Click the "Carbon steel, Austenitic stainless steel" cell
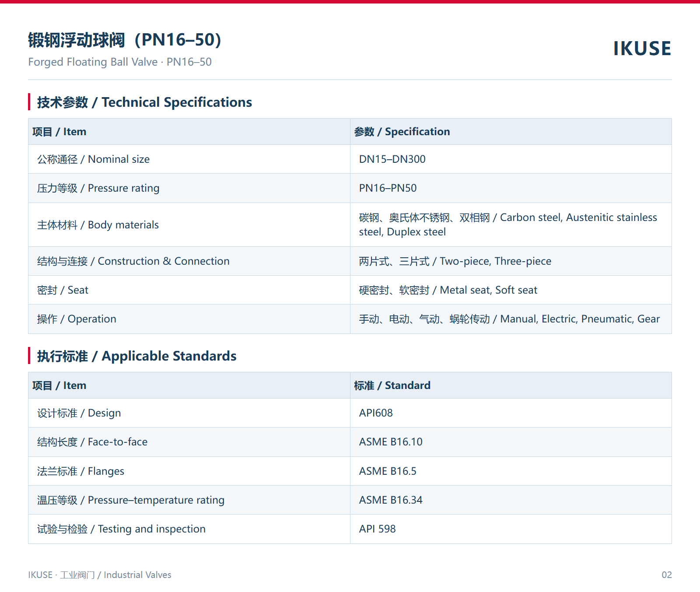The image size is (700, 592). (x=511, y=225)
